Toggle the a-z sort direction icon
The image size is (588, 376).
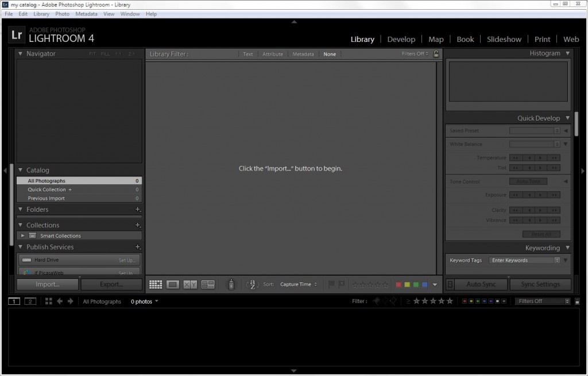pos(253,285)
